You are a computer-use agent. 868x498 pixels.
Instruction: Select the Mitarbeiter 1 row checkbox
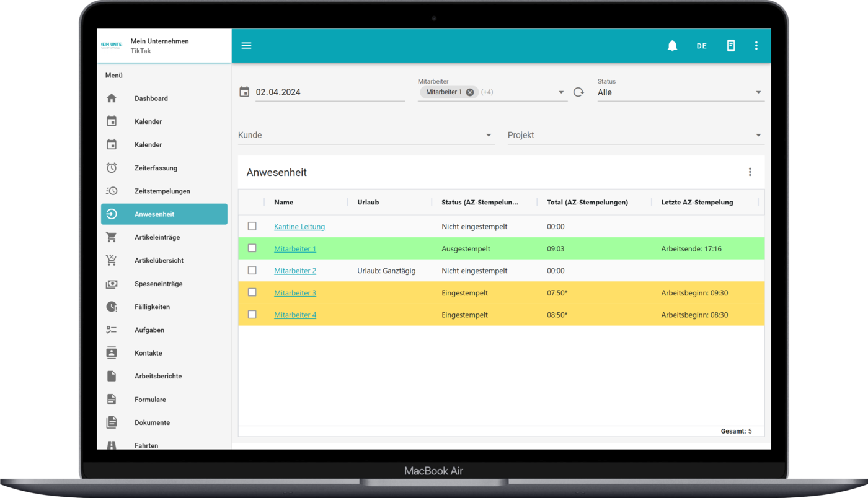pos(252,248)
